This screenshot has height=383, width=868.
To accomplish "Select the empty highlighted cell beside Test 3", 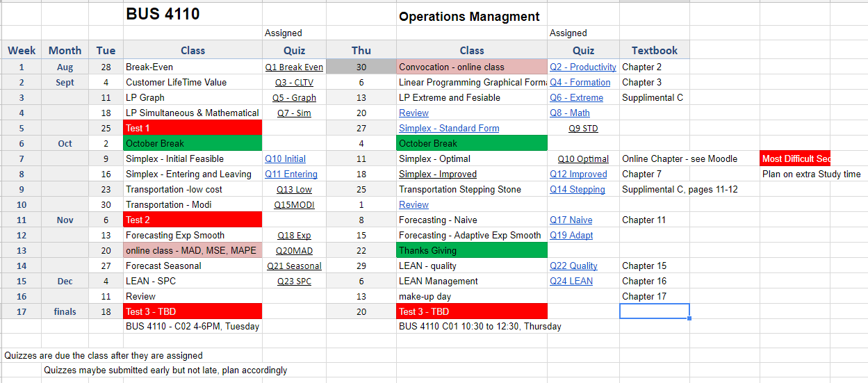I will pyautogui.click(x=654, y=311).
